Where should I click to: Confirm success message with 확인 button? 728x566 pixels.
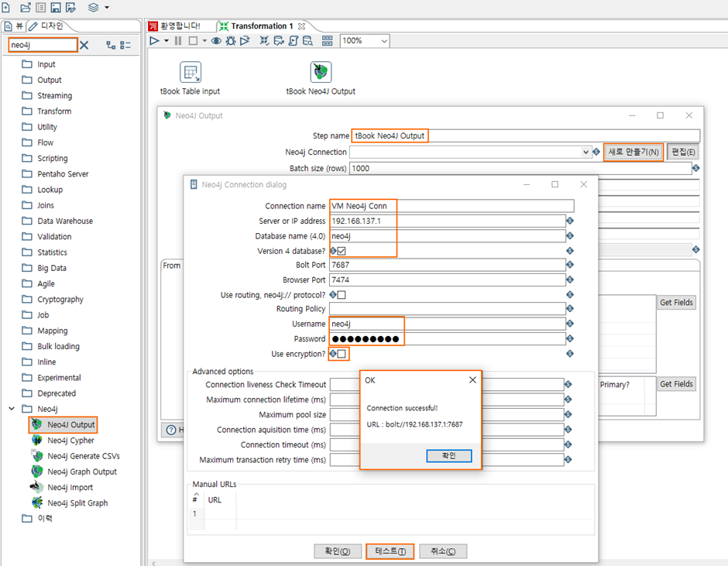pyautogui.click(x=449, y=456)
